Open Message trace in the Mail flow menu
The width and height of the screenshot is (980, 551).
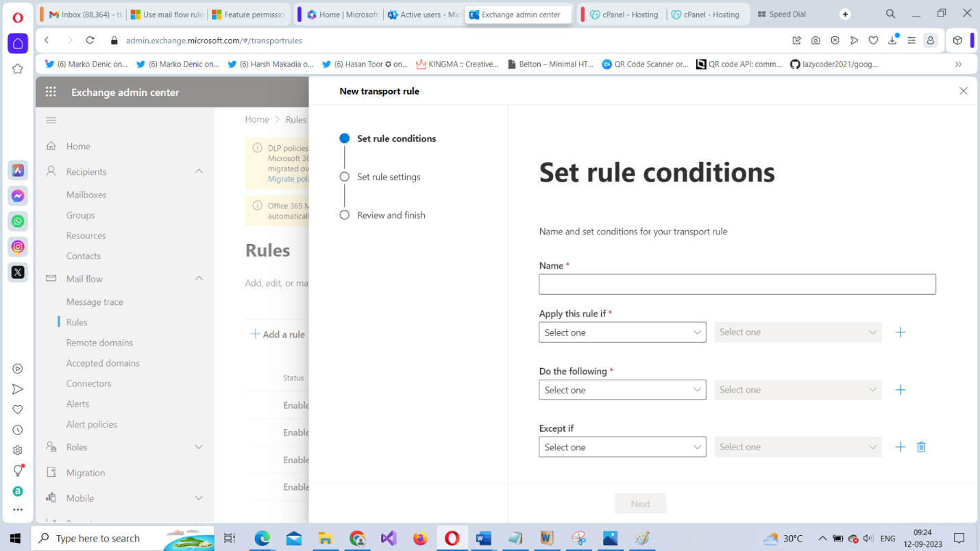coord(95,302)
